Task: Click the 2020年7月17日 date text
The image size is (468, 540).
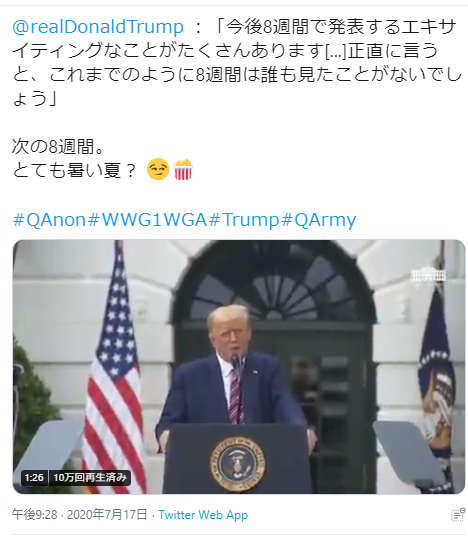Action: point(107,515)
